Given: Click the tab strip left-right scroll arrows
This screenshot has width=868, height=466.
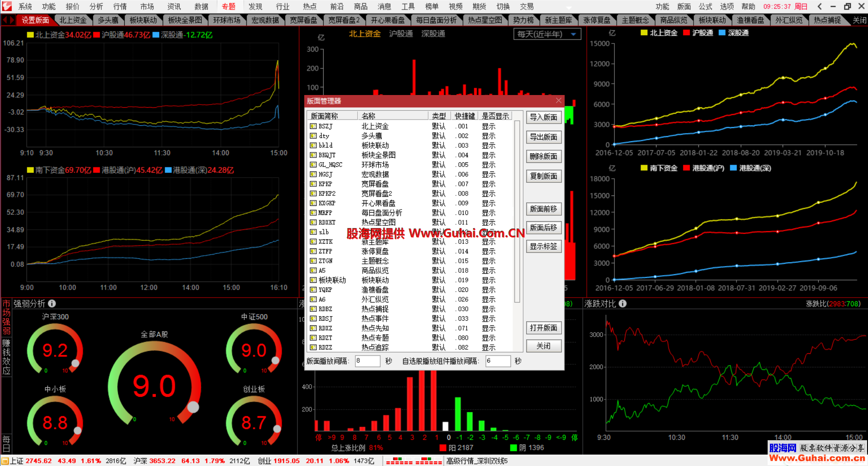Looking at the screenshot, I should pos(8,20).
